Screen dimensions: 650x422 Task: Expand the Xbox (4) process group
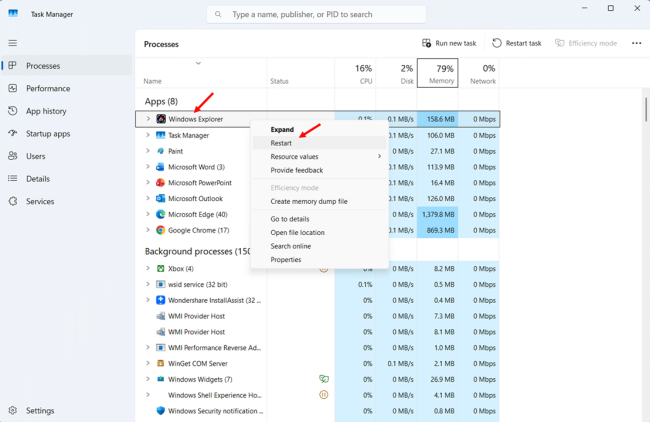[148, 269]
